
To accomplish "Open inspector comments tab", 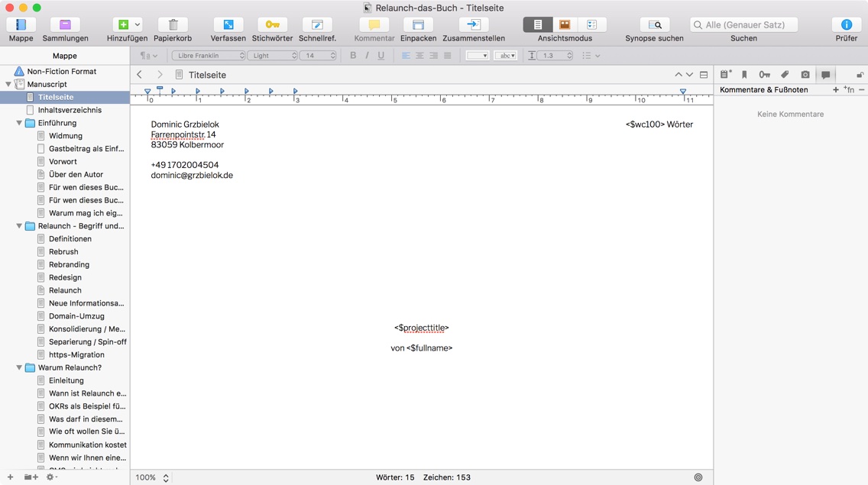I will click(x=825, y=74).
